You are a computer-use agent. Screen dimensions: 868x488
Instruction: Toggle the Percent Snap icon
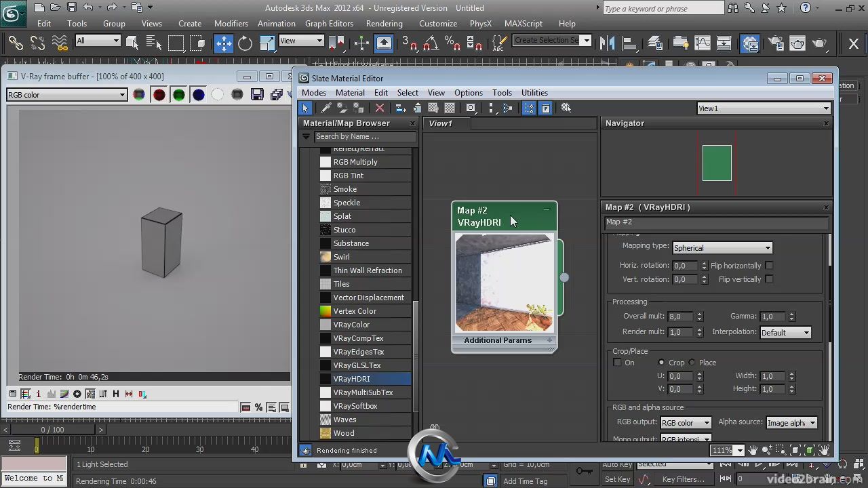tap(452, 43)
